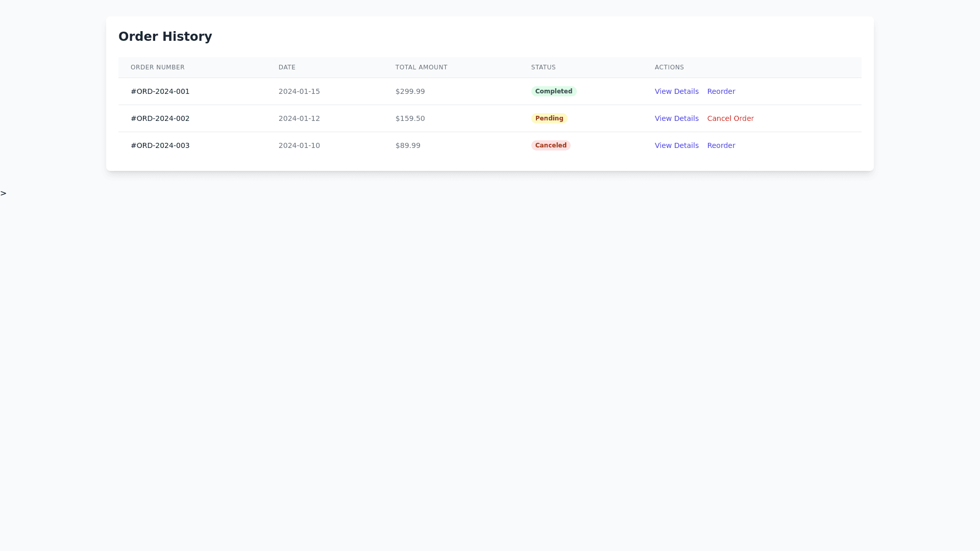
Task: Click the Actions column header
Action: (669, 67)
